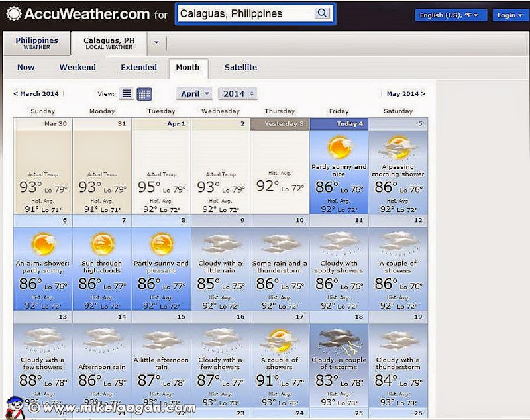The height and width of the screenshot is (420, 530).
Task: Click the 'Apr 1' date header
Action: pos(161,124)
